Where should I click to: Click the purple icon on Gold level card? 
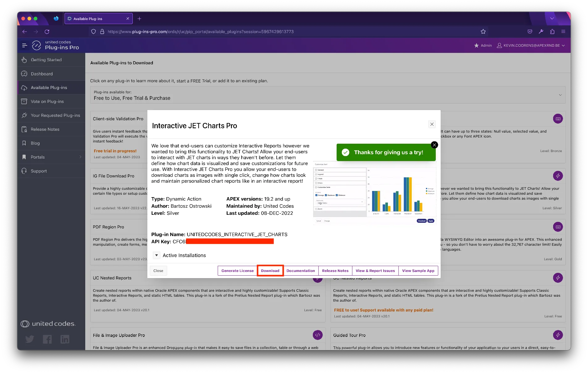point(558,227)
